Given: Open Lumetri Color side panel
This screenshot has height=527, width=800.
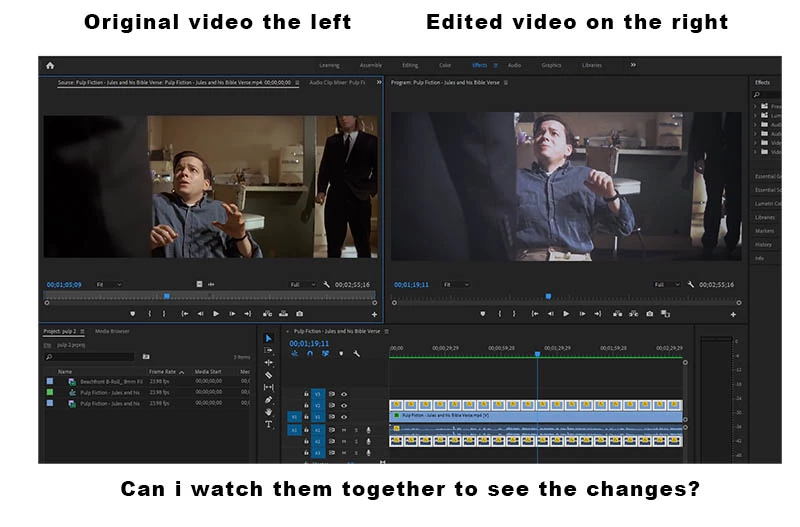Looking at the screenshot, I should (x=767, y=204).
